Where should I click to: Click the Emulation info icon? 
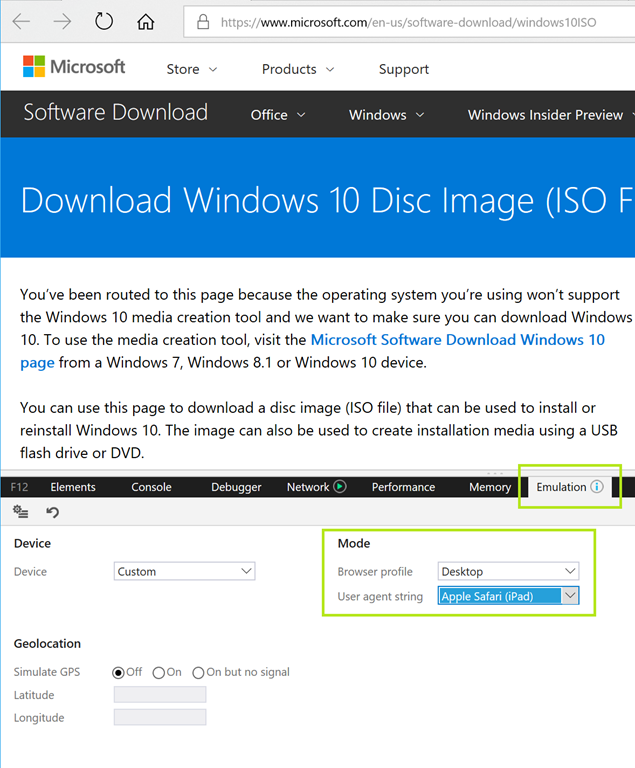597,487
